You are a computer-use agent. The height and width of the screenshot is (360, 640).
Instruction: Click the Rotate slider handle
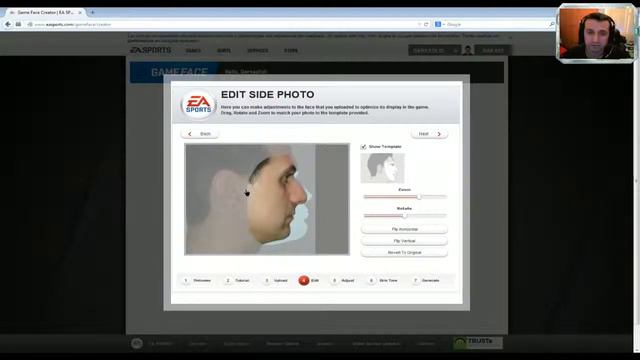pyautogui.click(x=404, y=216)
